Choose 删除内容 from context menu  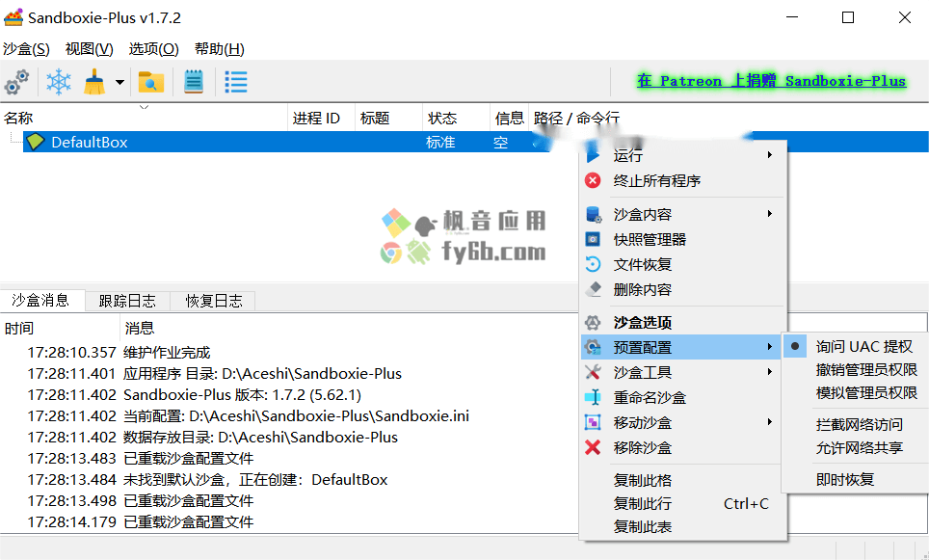tap(683, 289)
